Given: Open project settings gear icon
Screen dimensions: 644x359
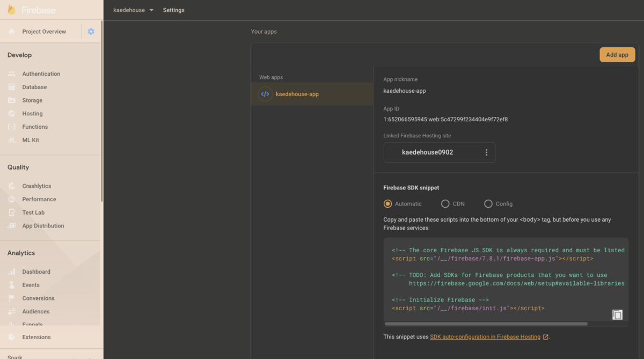Looking at the screenshot, I should [x=91, y=32].
